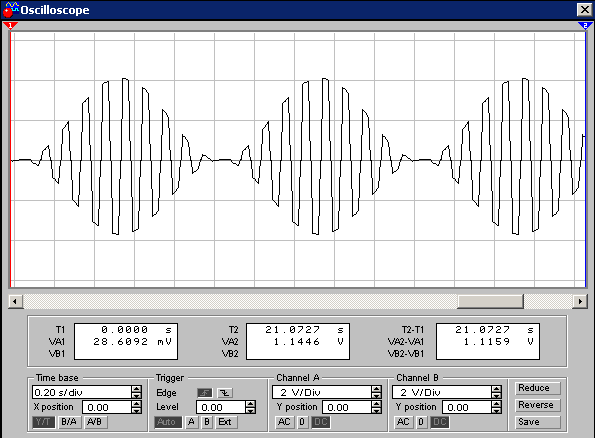This screenshot has height=438, width=595.
Task: Set Channel A coupling to DC
Action: (x=321, y=422)
